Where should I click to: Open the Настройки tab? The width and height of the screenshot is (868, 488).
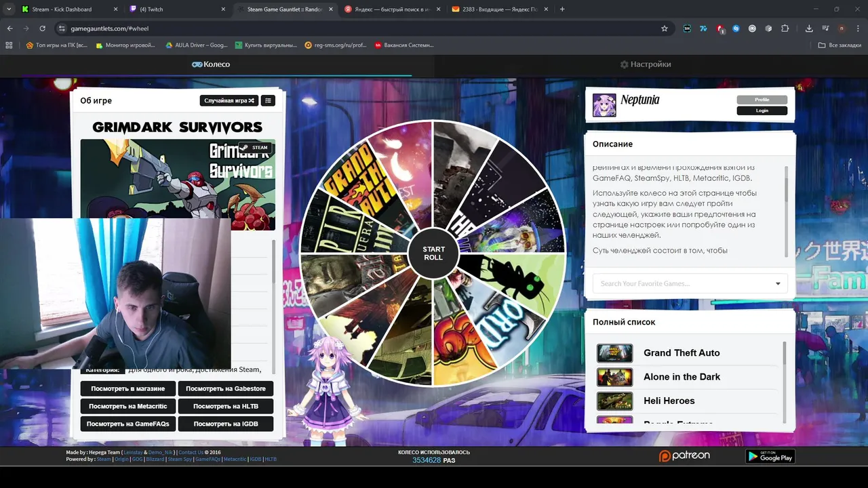pyautogui.click(x=646, y=64)
